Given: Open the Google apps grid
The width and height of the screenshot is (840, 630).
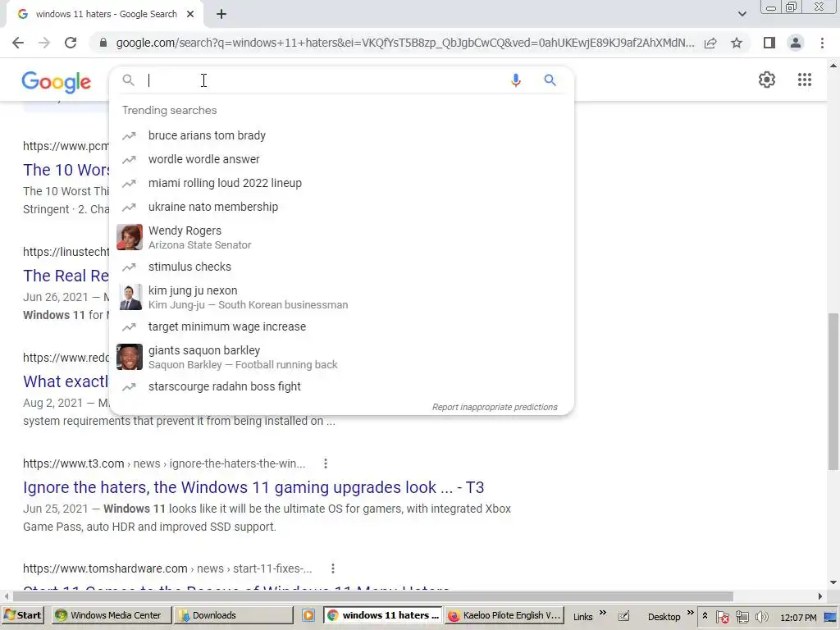Looking at the screenshot, I should [x=805, y=80].
